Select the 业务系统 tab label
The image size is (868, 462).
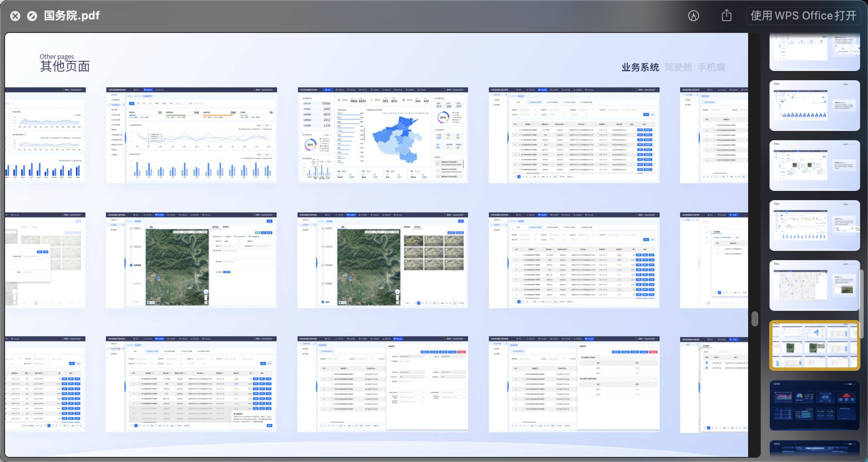coord(640,67)
